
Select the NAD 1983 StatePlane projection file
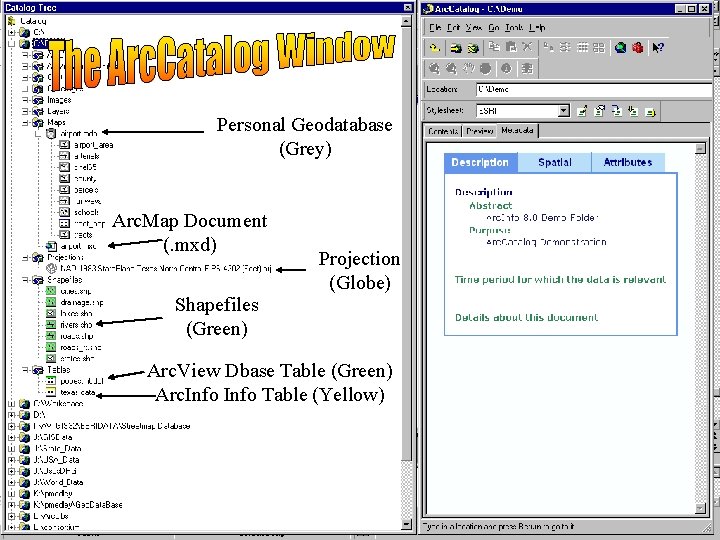(159, 269)
